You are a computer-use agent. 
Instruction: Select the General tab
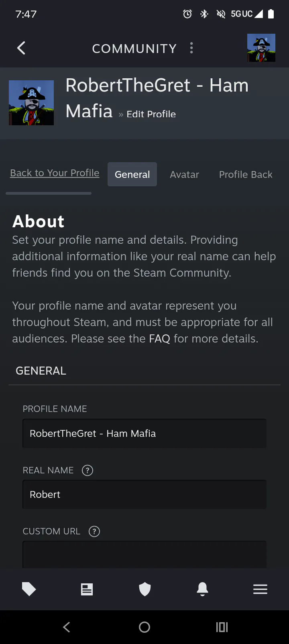[132, 174]
